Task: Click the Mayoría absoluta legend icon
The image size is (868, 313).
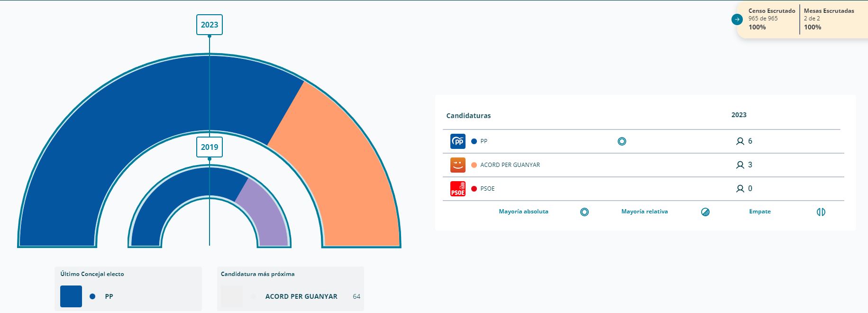Action: point(585,212)
